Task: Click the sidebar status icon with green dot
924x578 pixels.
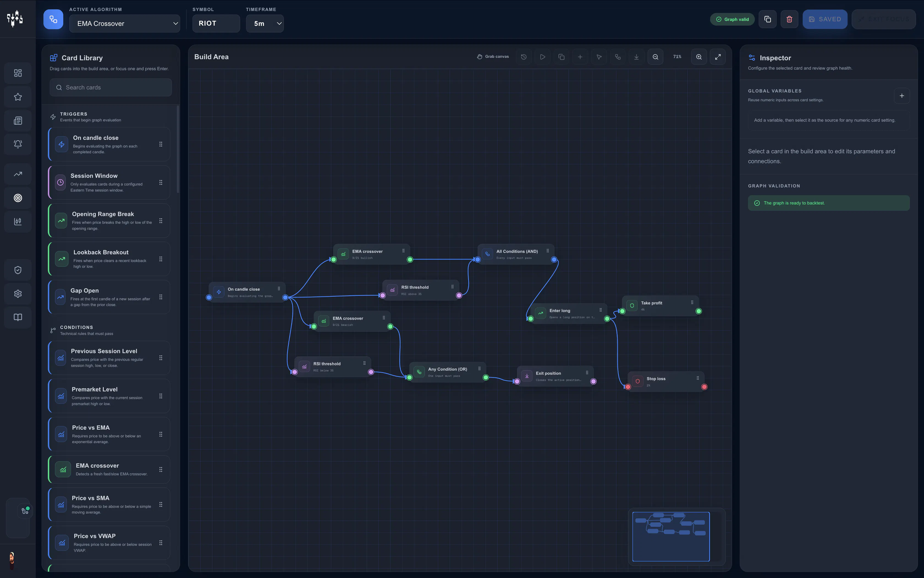Action: coord(25,511)
